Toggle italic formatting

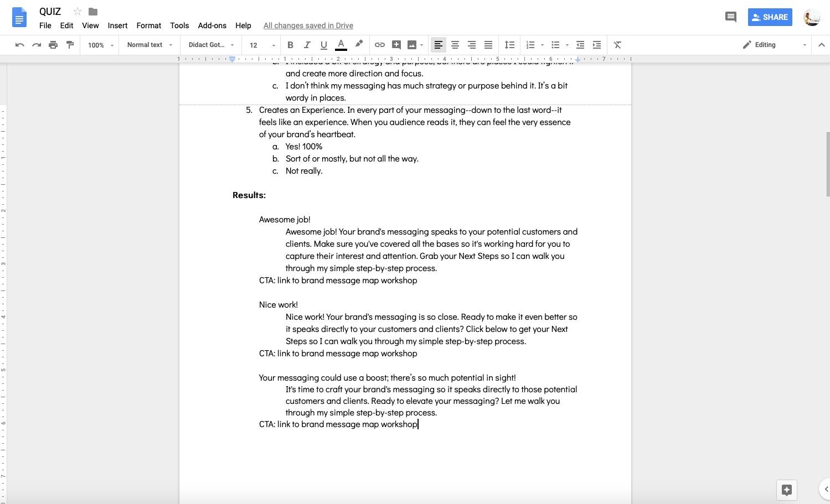click(307, 45)
